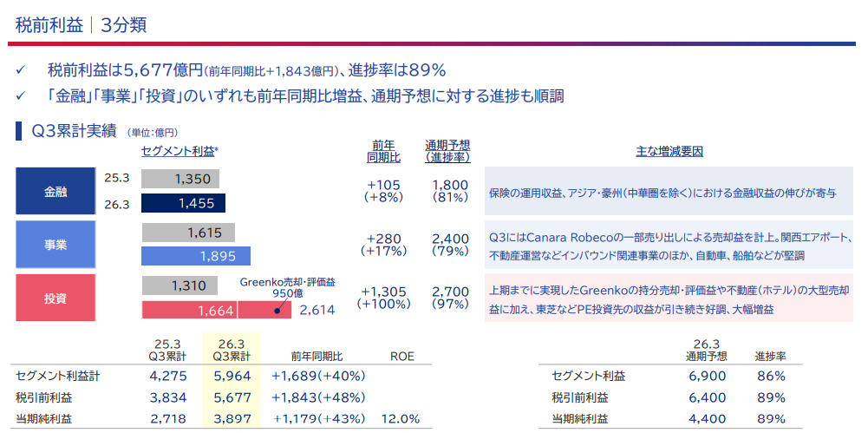
Task: Click the Canara Robeco explanation text
Action: click(x=669, y=247)
